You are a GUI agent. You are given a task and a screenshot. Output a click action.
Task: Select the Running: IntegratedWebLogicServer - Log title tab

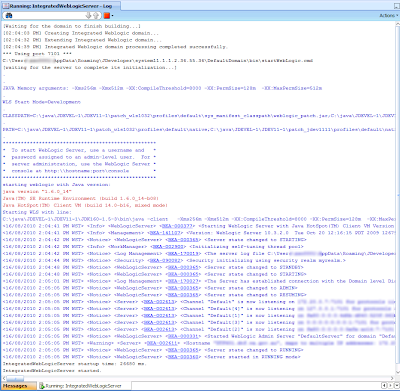click(x=60, y=6)
